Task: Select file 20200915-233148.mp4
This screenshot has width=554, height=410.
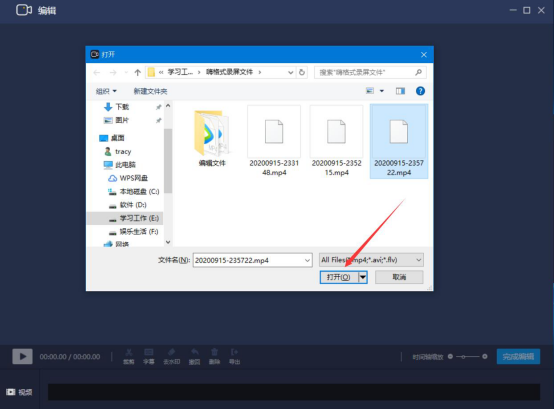Action: [x=274, y=141]
